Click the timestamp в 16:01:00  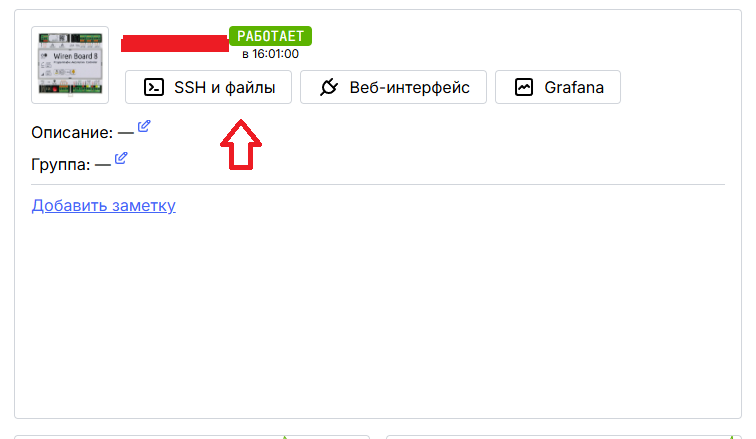coord(270,54)
